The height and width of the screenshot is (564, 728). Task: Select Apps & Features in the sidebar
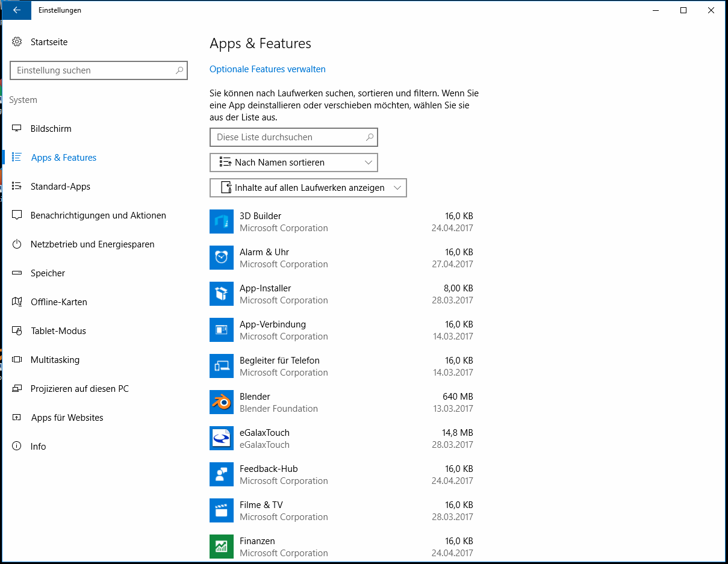click(x=63, y=157)
